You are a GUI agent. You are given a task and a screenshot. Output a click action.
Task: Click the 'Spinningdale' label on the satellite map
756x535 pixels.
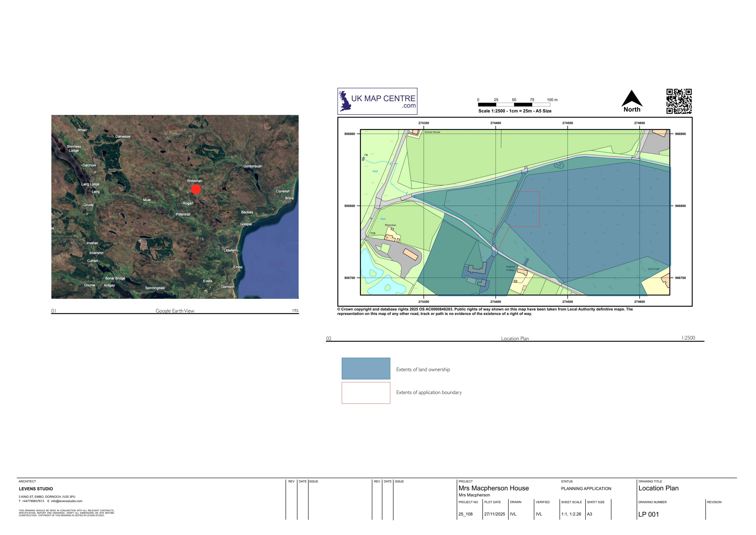point(155,288)
